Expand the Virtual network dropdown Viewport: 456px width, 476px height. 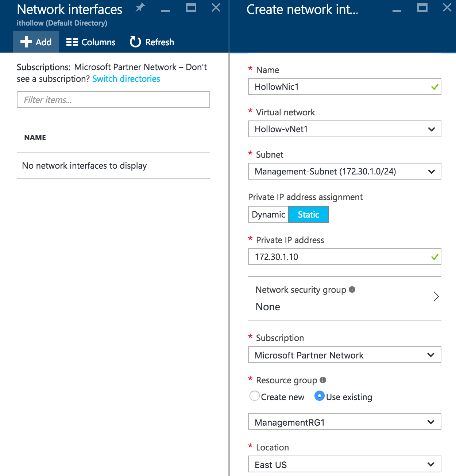point(344,129)
